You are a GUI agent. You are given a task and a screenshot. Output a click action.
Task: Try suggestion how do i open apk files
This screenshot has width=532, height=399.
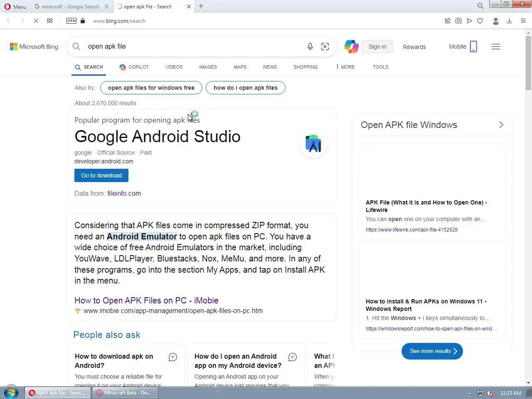246,88
